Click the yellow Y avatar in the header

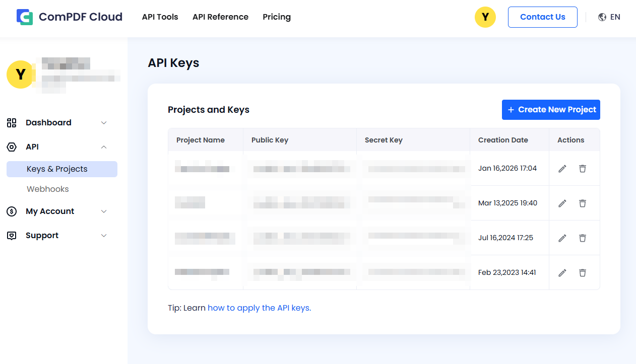tap(485, 17)
